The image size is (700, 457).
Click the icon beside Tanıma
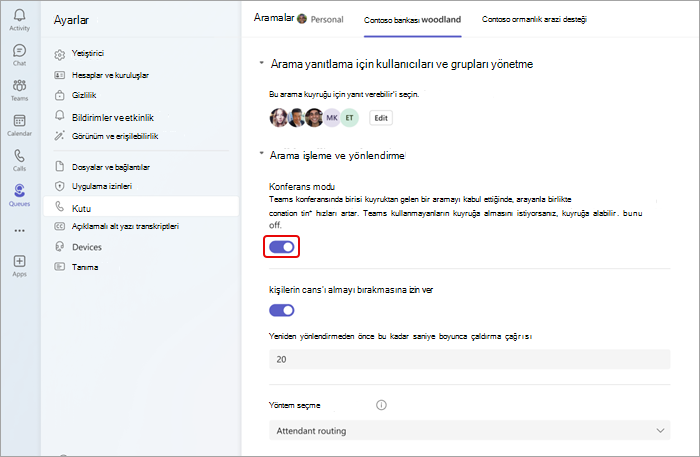(59, 267)
